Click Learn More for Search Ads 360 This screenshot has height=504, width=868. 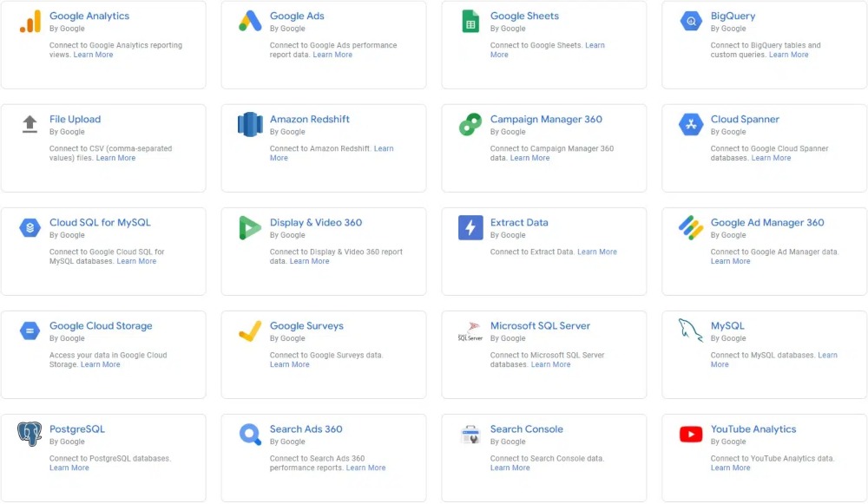[366, 468]
